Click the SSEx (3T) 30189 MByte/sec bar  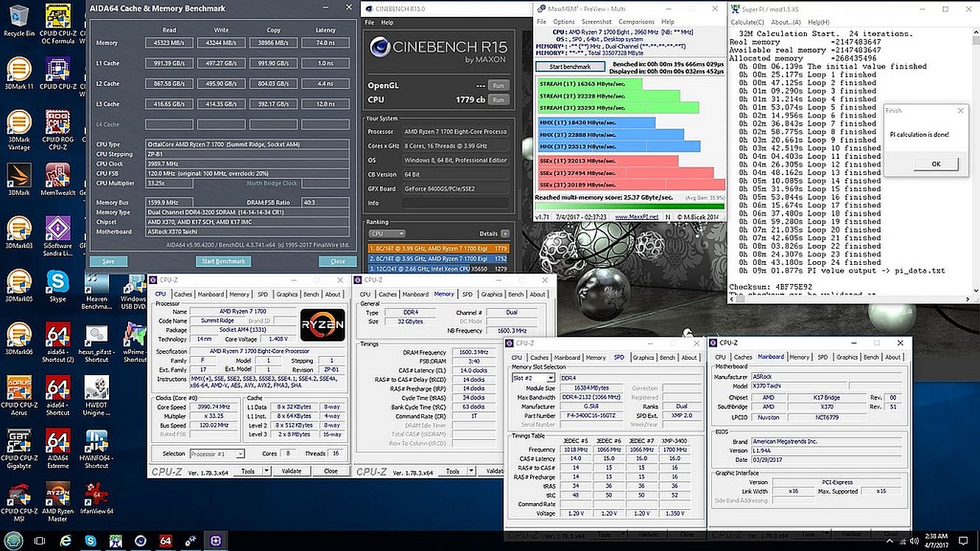point(631,185)
